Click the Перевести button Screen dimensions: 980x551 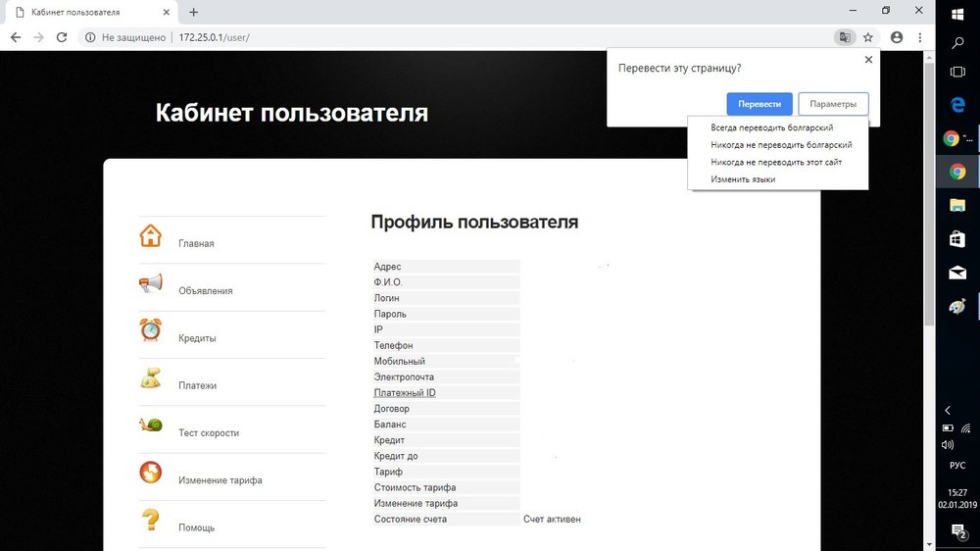pos(759,104)
